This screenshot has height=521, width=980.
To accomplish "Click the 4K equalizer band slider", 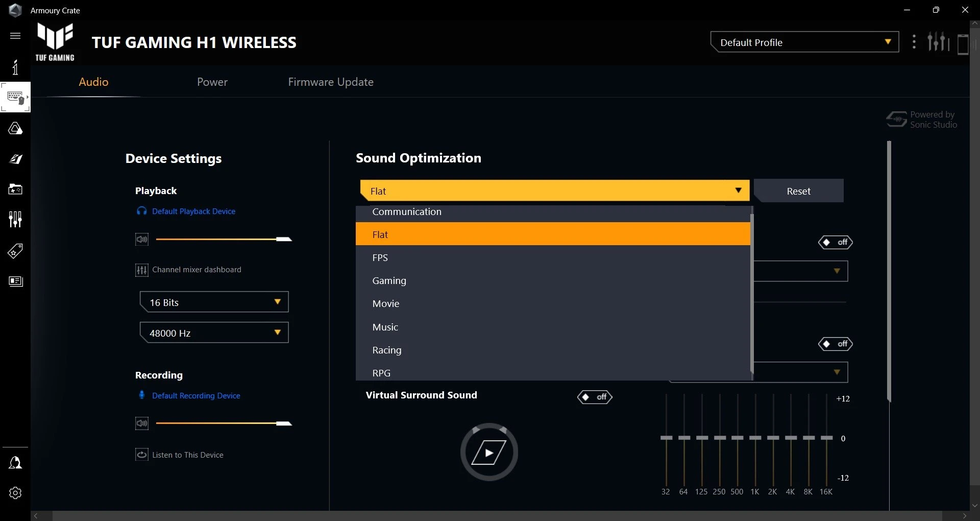I will point(791,439).
